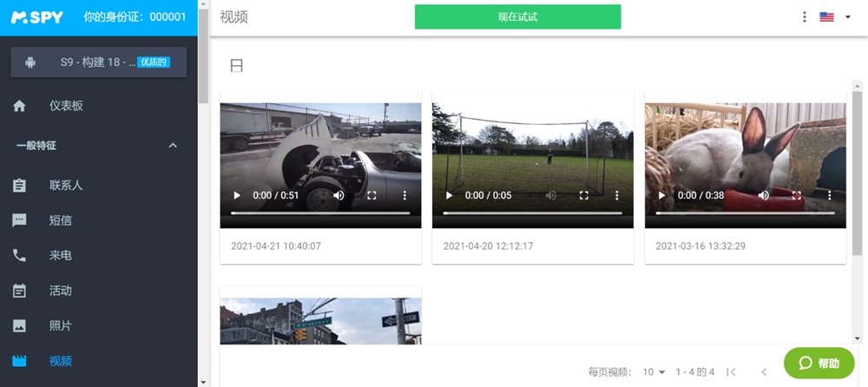
Task: Click the 照片 image icon
Action: (19, 325)
